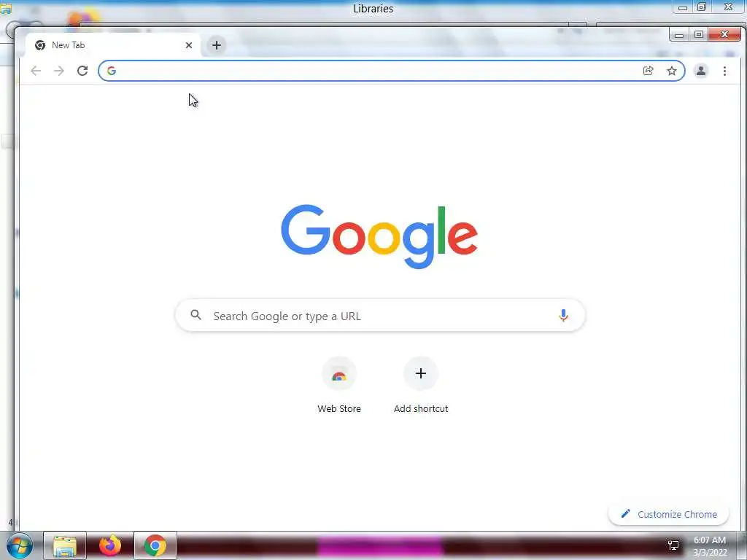This screenshot has width=747, height=560.
Task: Click the taskbar clock showing 6:07 AM
Action: [710, 546]
